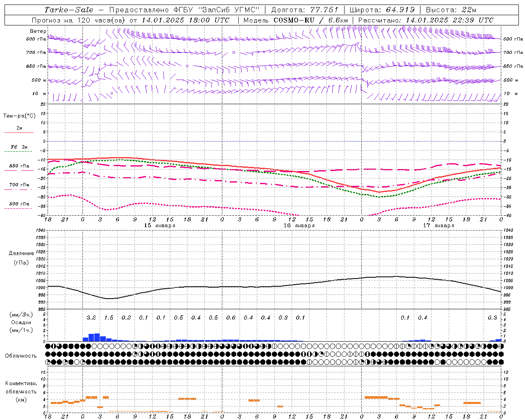This screenshot has width=525, height=420.
Task: Click the 'Высота: 22м' elevation label
Action: [451, 10]
